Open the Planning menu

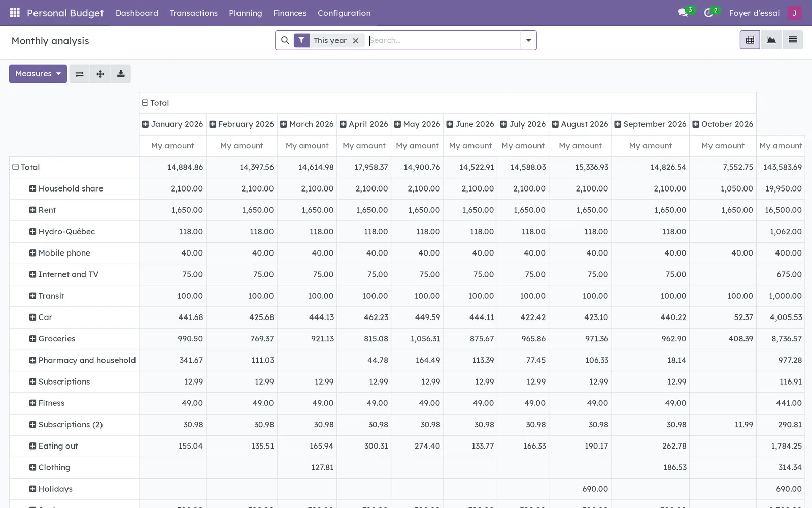click(x=246, y=13)
